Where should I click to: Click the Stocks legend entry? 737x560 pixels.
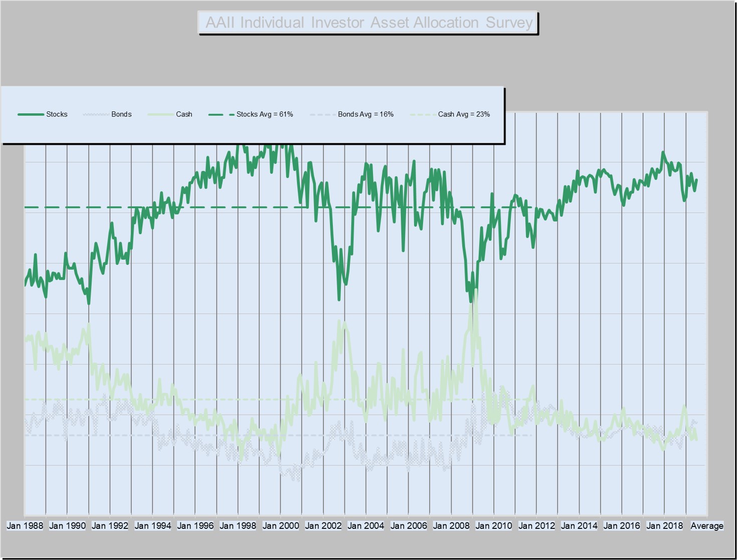[x=43, y=114]
